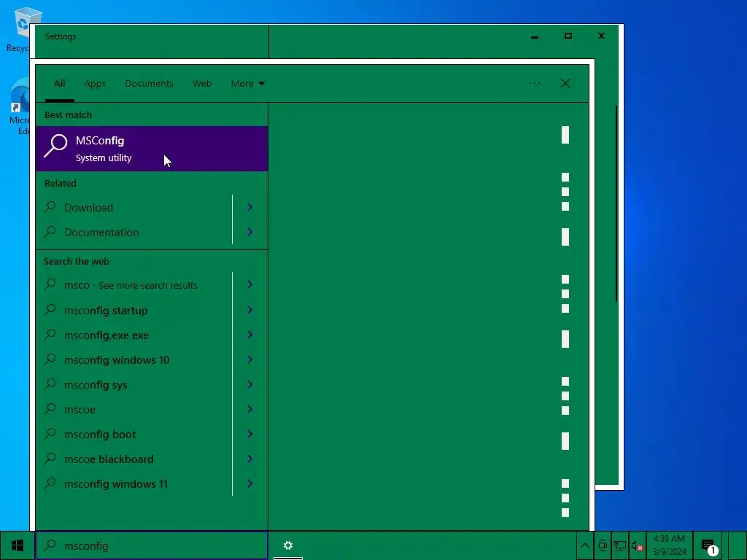Image resolution: width=747 pixels, height=560 pixels.
Task: Select msconfig windows 10 suggestion
Action: coord(134,360)
